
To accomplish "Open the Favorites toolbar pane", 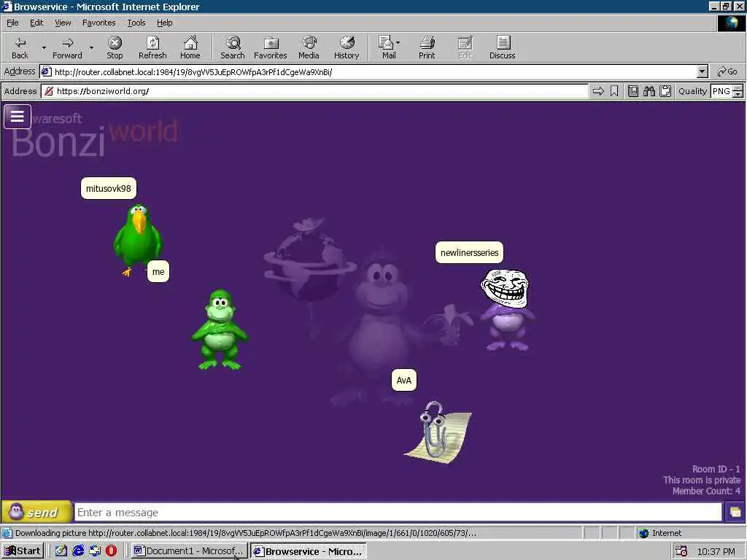I will [271, 47].
